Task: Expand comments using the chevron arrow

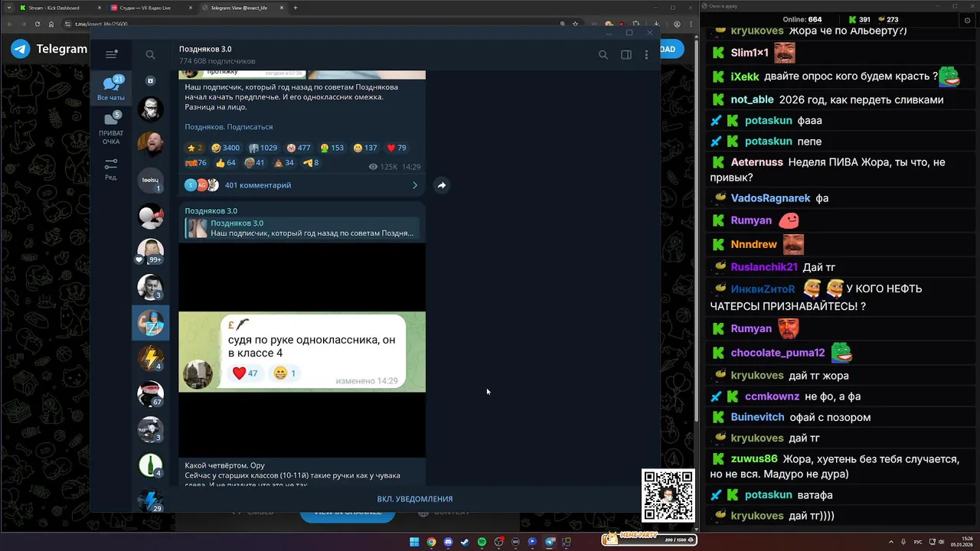Action: coord(415,185)
